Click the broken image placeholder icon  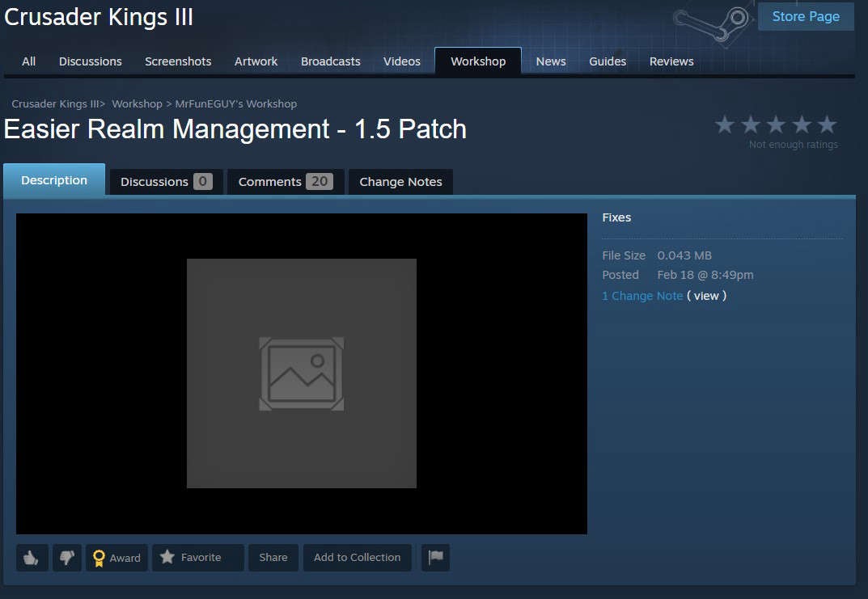click(301, 373)
